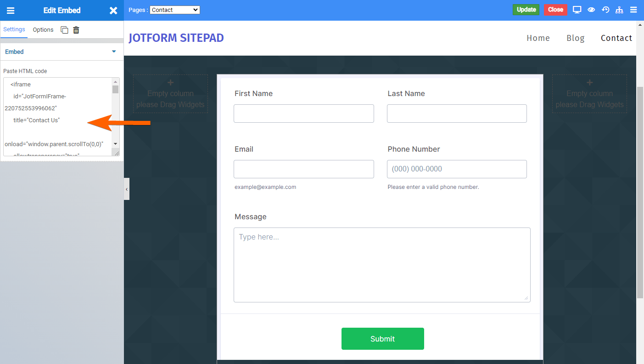Duplicate the embed widget using copy icon
The image size is (644, 364).
click(x=64, y=30)
